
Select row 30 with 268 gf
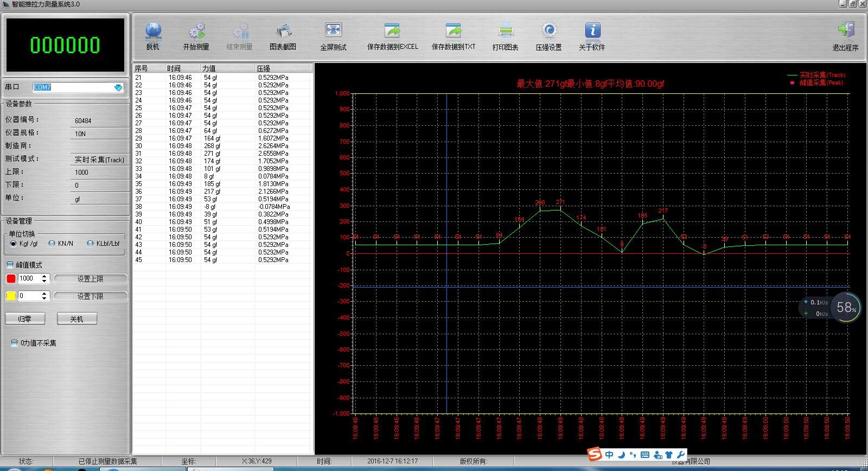[222, 146]
